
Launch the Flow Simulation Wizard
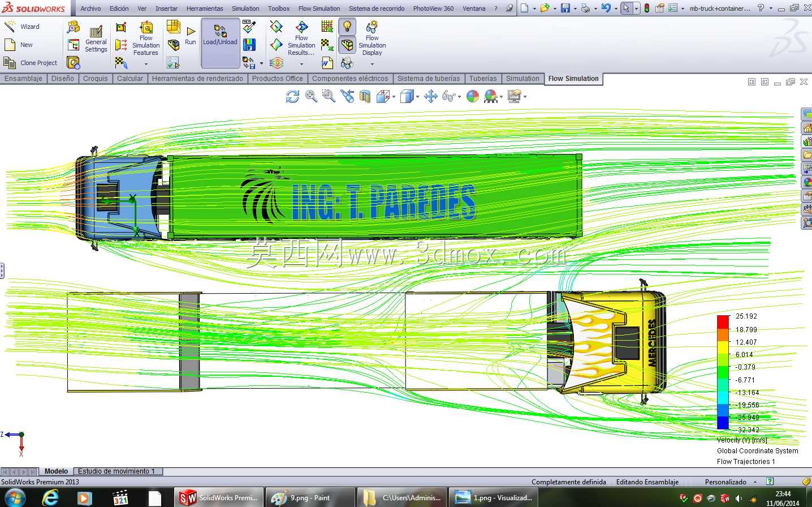[x=22, y=27]
